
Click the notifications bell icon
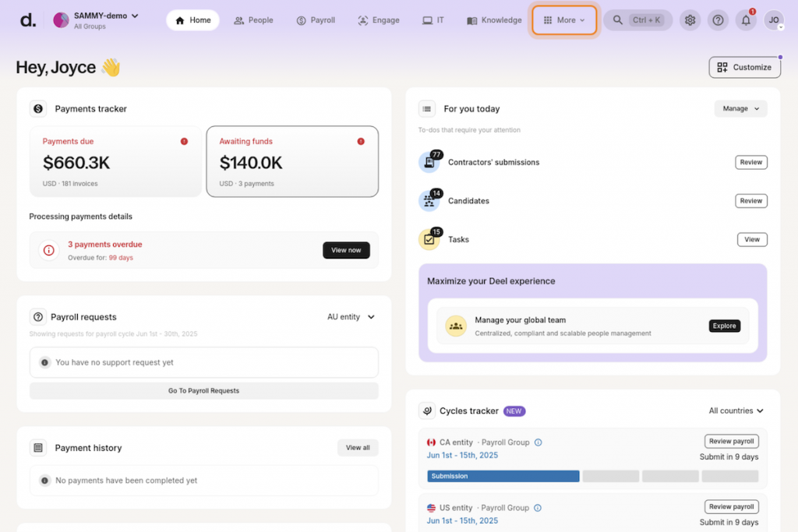pos(745,20)
